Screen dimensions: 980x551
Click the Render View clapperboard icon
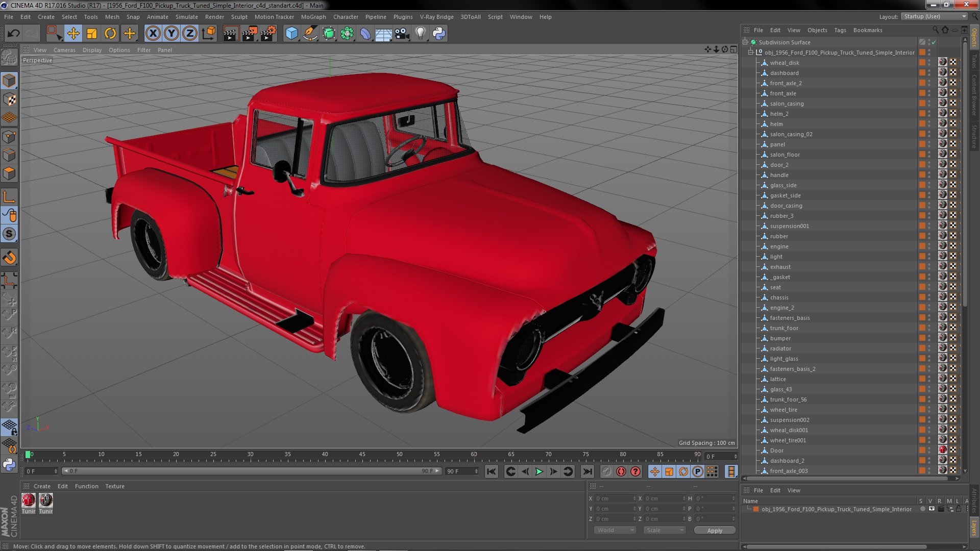pos(231,34)
